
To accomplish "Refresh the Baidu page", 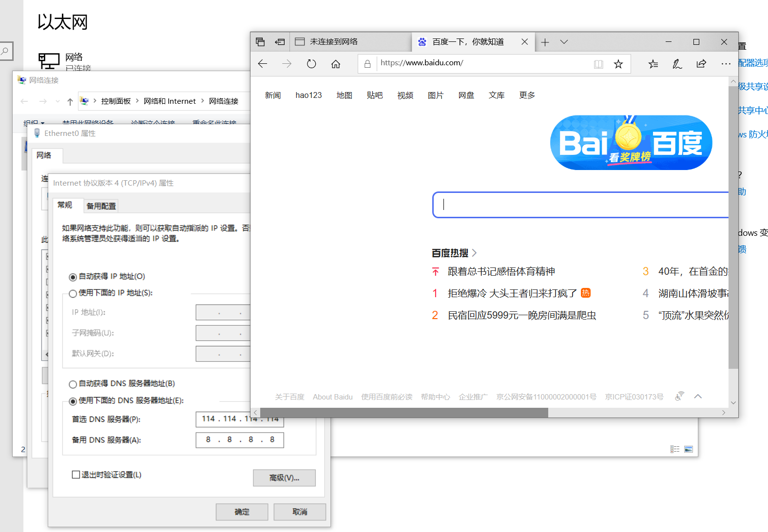I will (x=311, y=64).
